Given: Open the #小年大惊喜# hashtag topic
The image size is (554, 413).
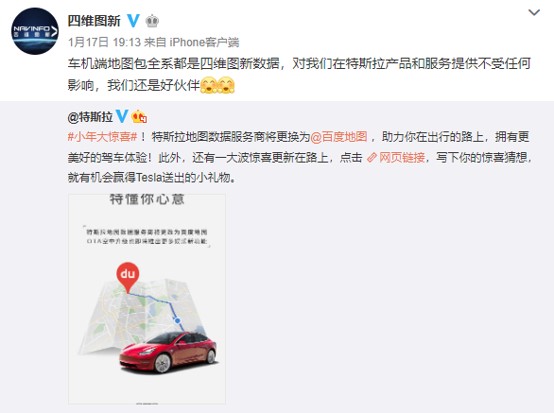Looking at the screenshot, I should pyautogui.click(x=102, y=137).
